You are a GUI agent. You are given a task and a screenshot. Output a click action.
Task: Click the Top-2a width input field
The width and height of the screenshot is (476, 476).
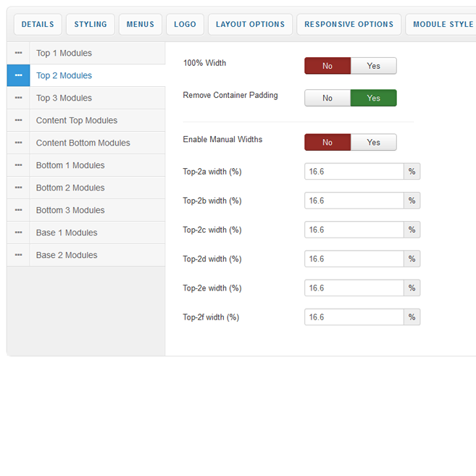(x=354, y=172)
